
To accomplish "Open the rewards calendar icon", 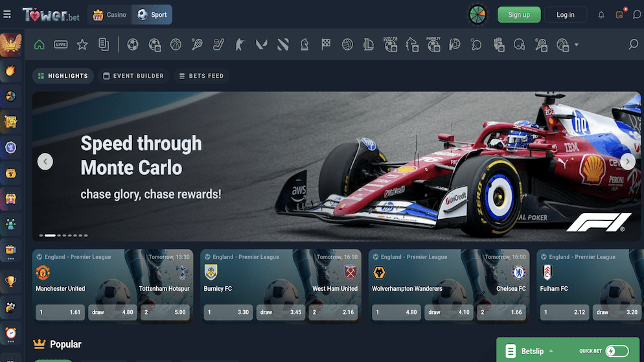I will click(x=620, y=14).
